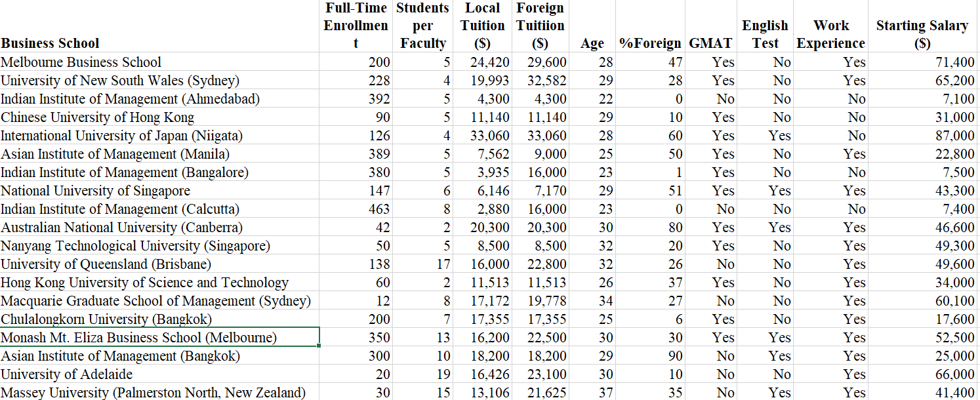Select Asian Institute of Management (Bangkok)

coord(160,356)
